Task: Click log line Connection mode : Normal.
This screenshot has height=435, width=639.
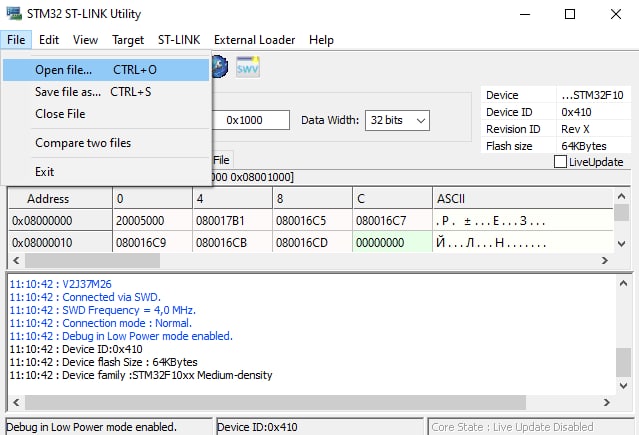Action: 100,323
